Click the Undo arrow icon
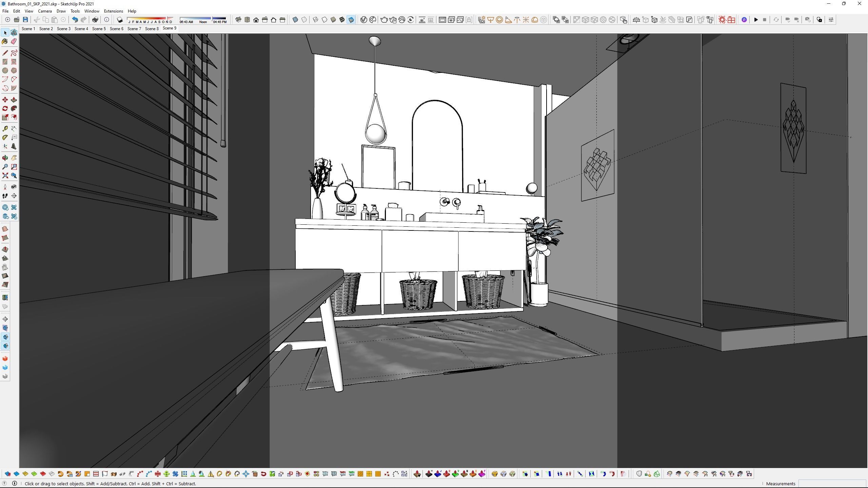 tap(75, 20)
